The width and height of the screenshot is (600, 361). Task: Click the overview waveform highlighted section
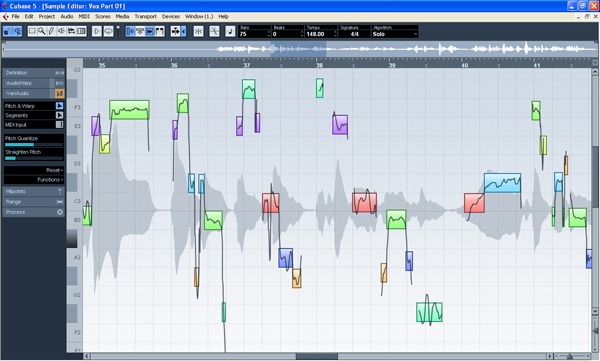point(298,49)
